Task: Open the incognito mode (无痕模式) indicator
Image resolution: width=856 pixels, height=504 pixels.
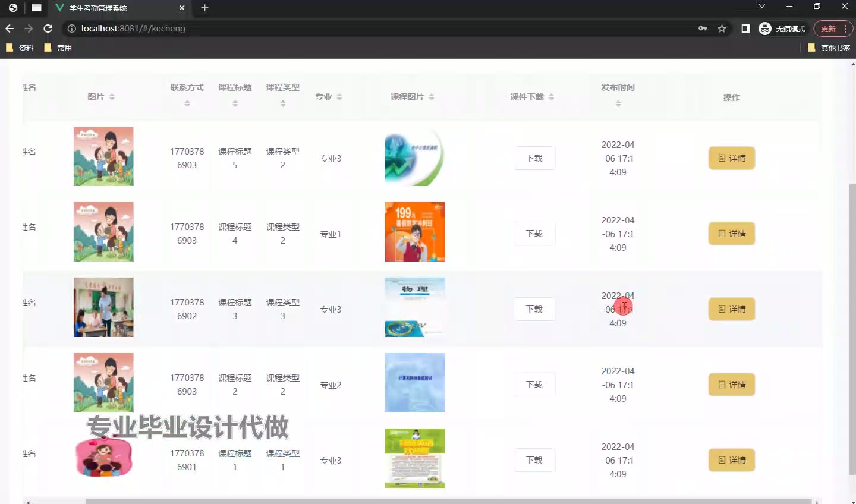Action: pos(782,29)
